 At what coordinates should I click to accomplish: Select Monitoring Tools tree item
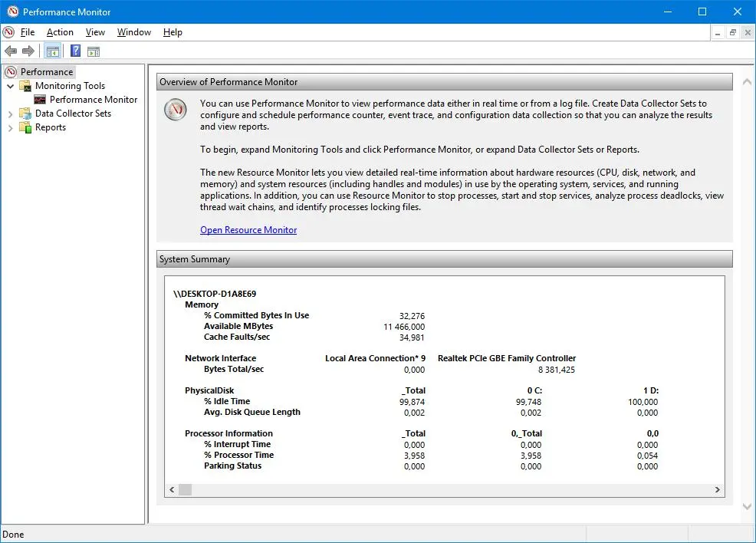tap(70, 86)
